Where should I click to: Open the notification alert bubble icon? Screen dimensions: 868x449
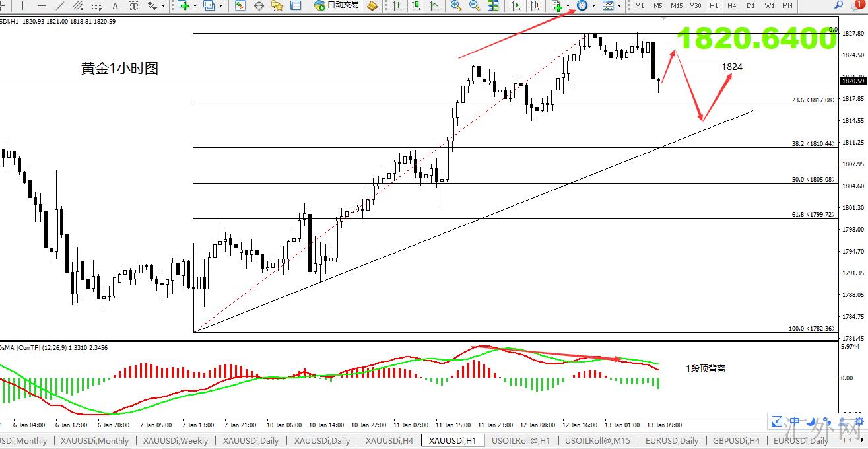(859, 5)
